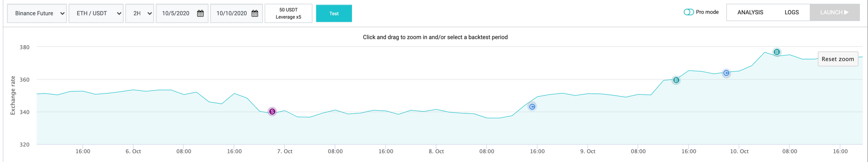The width and height of the screenshot is (868, 162).
Task: Click the play arrow on LAUNCH button
Action: (x=846, y=12)
